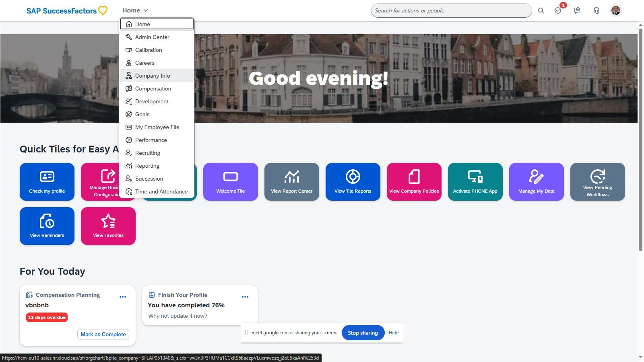Viewport: 644px width, 362px height.
Task: Select Succession from the menu
Action: (x=157, y=179)
